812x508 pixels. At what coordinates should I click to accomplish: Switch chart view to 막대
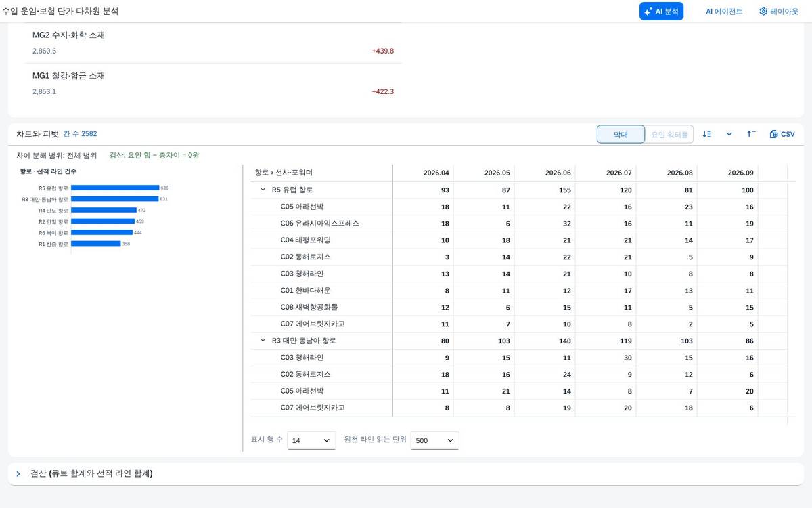(621, 134)
